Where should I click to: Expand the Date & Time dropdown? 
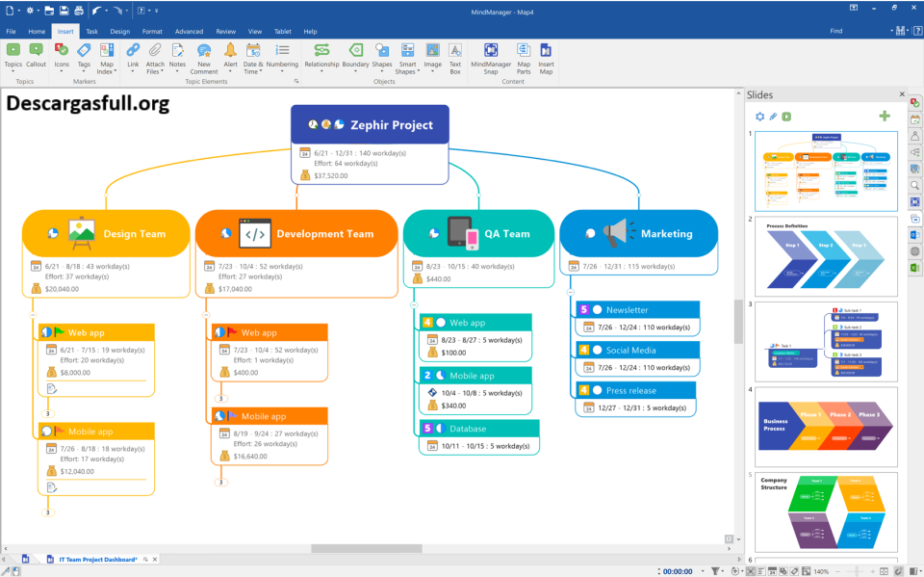(x=252, y=70)
